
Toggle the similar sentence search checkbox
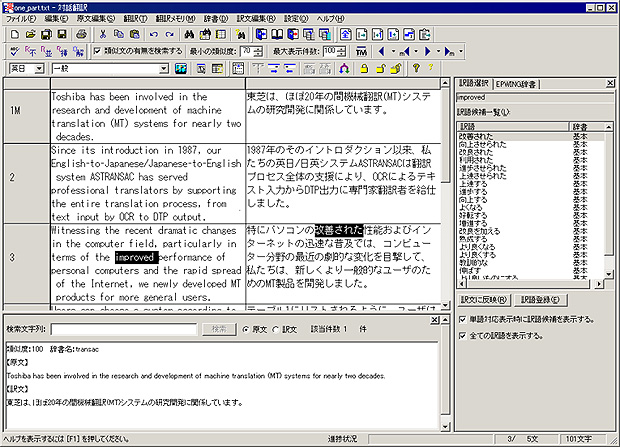(97, 51)
